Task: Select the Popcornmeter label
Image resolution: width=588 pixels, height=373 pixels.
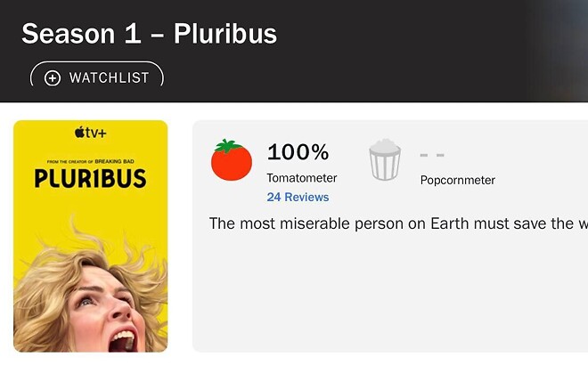Action: (457, 180)
